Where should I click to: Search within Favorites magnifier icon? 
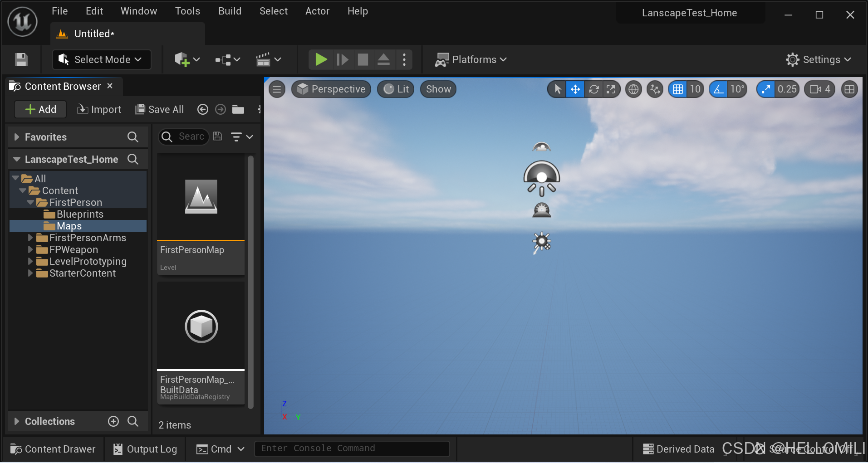point(132,137)
